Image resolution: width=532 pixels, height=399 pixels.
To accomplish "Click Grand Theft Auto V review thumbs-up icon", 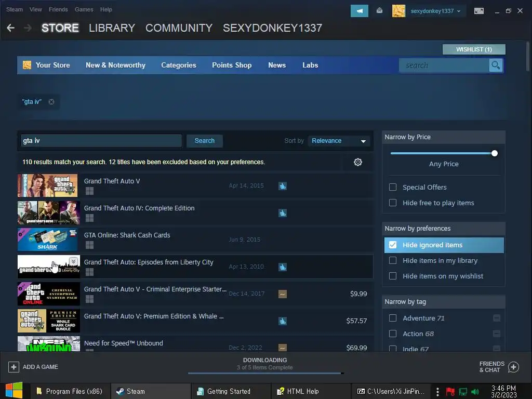I will [283, 186].
